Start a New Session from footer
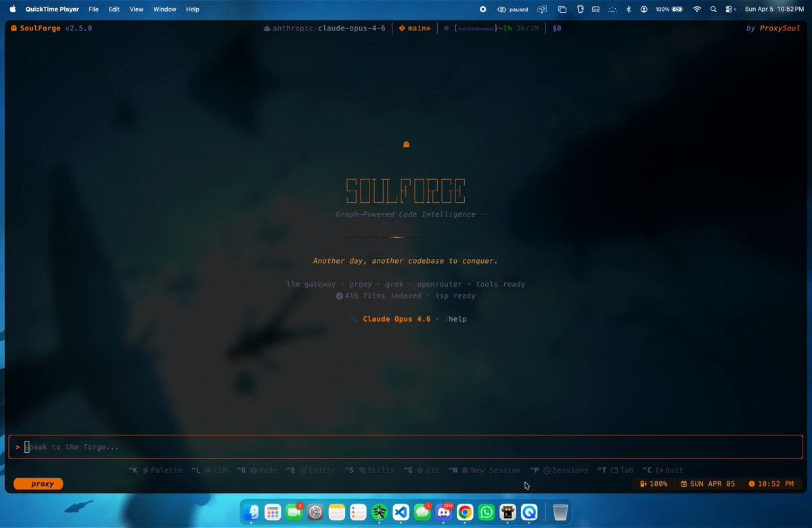The height and width of the screenshot is (528, 812). click(484, 470)
